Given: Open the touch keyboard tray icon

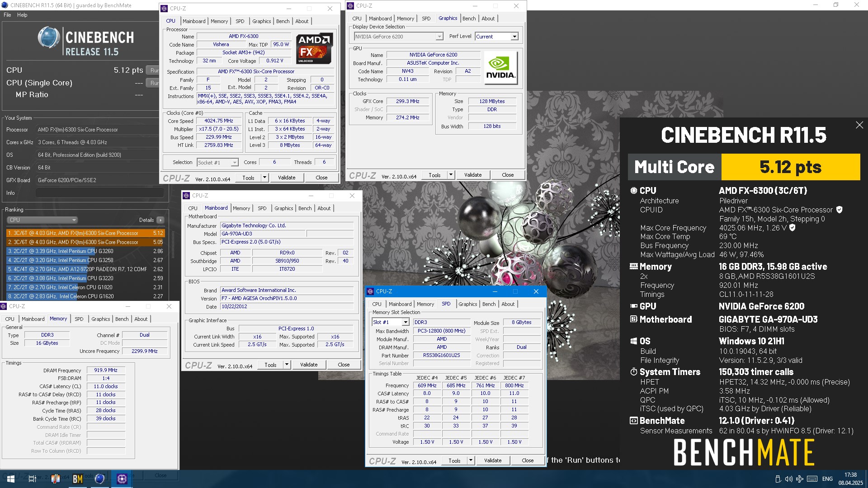Looking at the screenshot, I should [x=812, y=479].
